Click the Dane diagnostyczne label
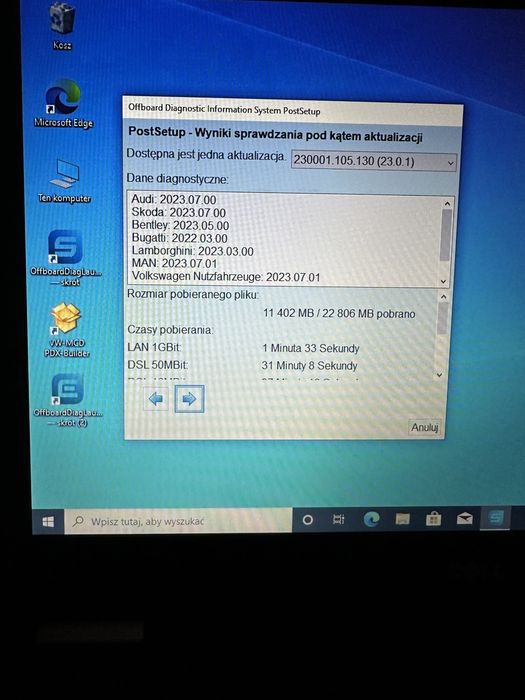 (x=177, y=179)
